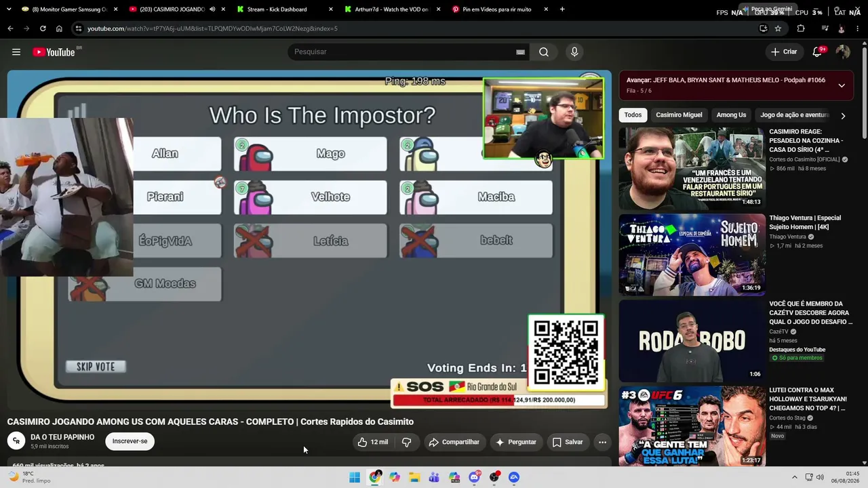Click the Só para membros badge
The image size is (868, 488).
coord(797,358)
